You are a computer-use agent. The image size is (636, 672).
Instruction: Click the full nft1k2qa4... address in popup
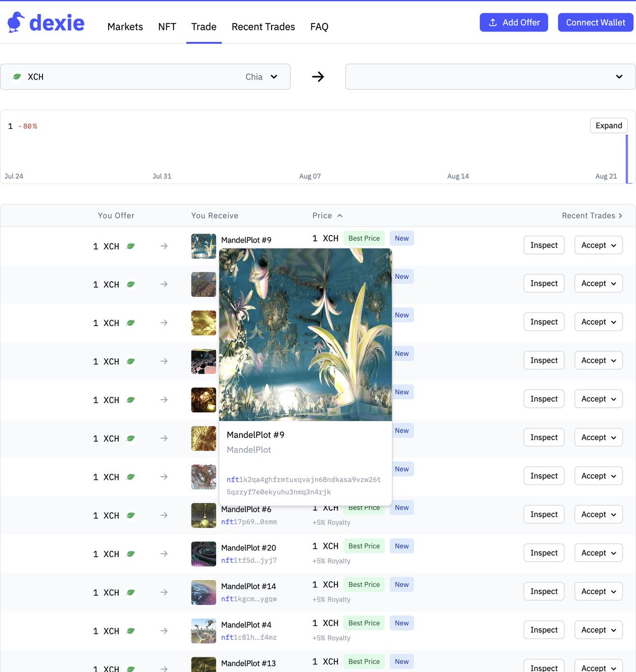coord(304,486)
